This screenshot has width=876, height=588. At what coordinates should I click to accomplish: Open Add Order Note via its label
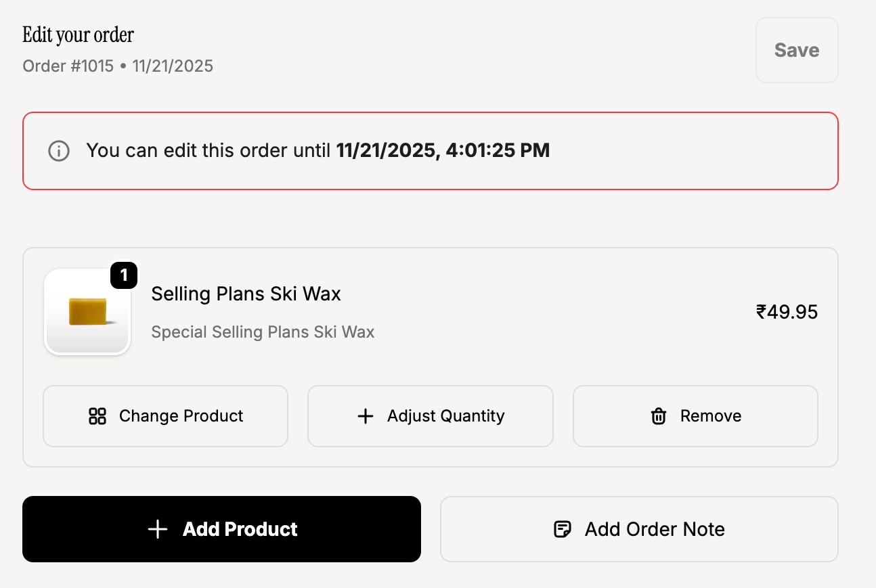tap(654, 529)
